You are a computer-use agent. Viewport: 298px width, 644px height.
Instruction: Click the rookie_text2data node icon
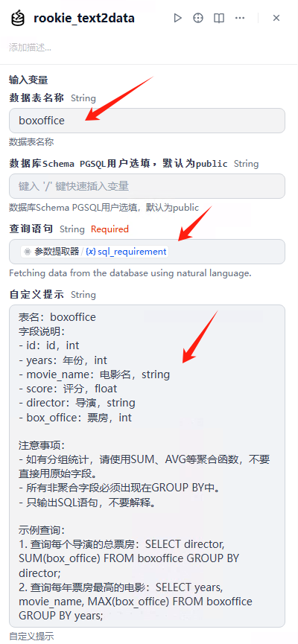(x=19, y=18)
